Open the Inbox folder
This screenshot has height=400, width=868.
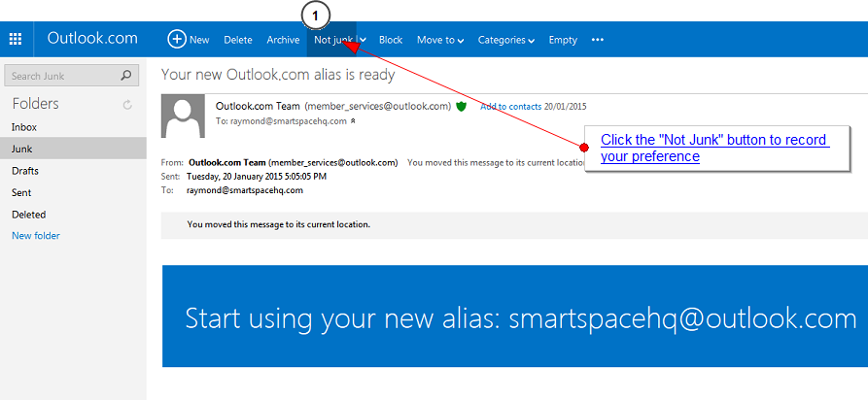[x=73, y=127]
